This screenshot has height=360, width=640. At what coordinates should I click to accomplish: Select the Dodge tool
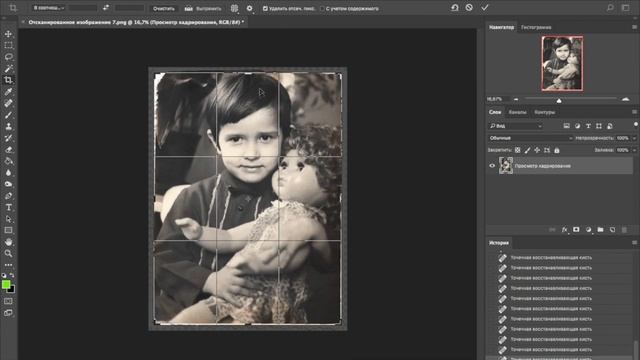click(x=8, y=184)
